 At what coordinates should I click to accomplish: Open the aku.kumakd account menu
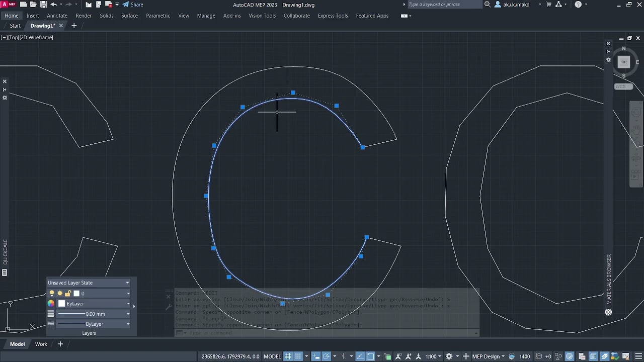[518, 5]
